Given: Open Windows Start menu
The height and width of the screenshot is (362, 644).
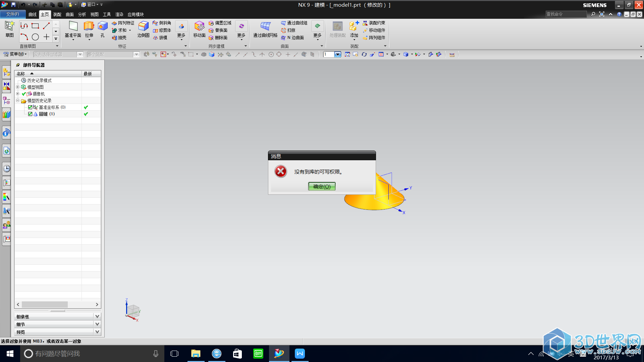Looking at the screenshot, I should click(x=10, y=354).
